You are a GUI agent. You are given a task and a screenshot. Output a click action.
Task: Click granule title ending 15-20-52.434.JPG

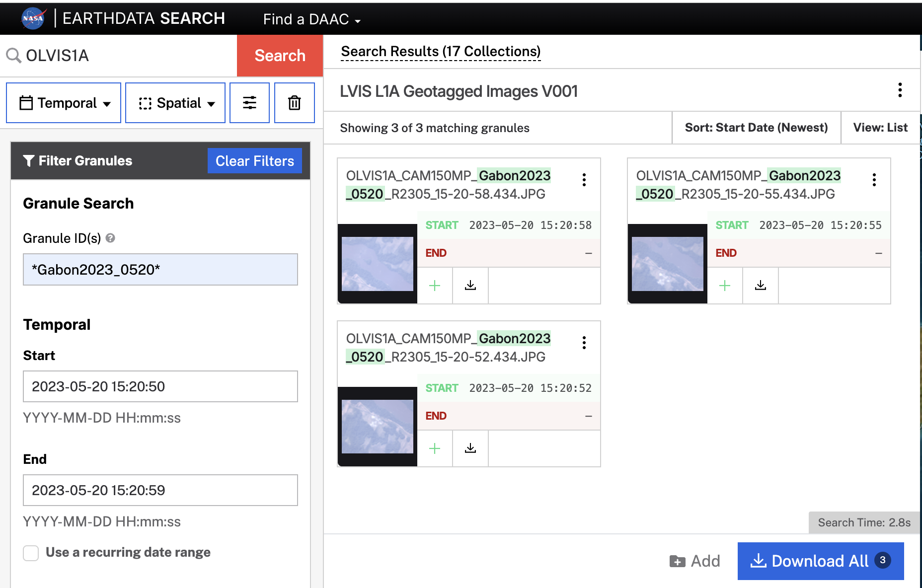point(449,348)
